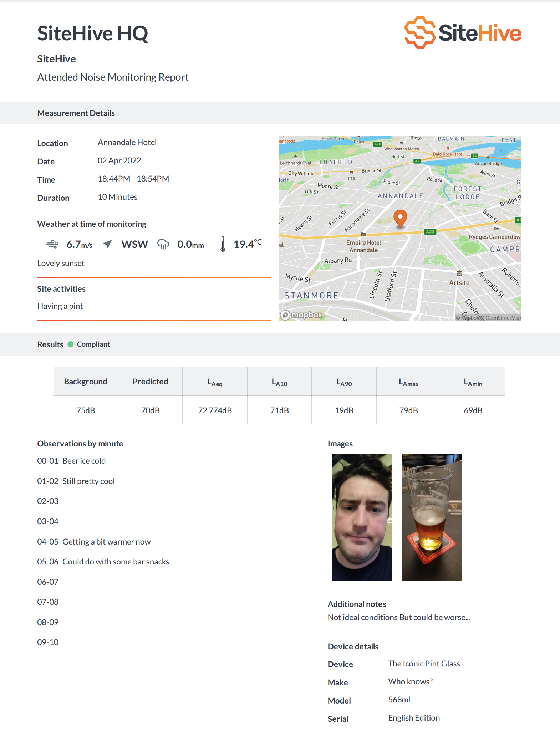Viewport: 560px width, 741px height.
Task: Open the pint glass photo thumbnail
Action: click(432, 517)
